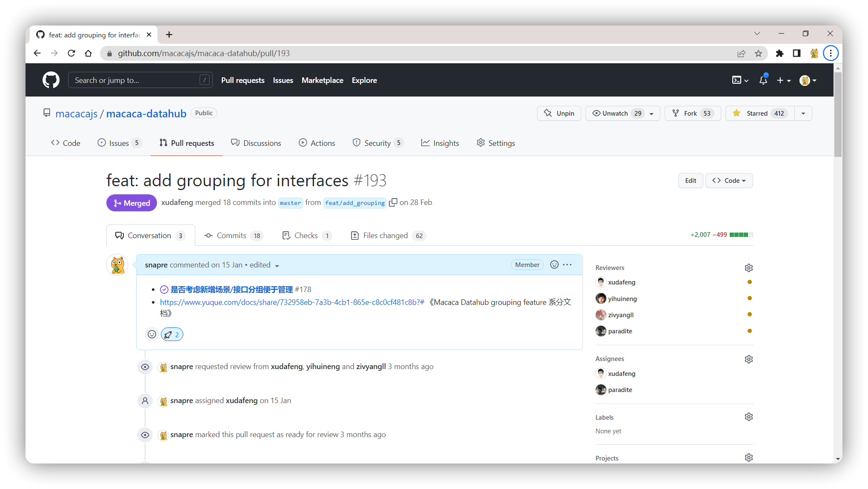Bookmark page with star icon
The image size is (868, 489).
tap(758, 53)
